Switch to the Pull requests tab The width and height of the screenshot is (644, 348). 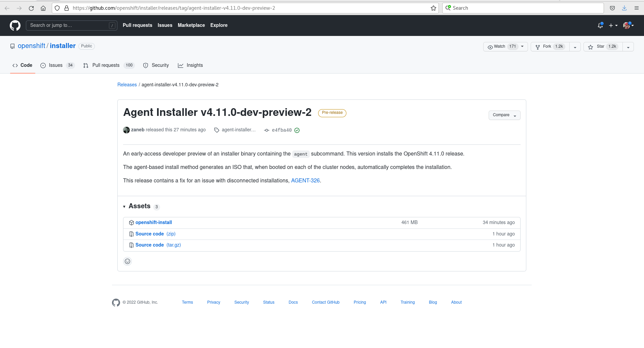click(x=106, y=65)
